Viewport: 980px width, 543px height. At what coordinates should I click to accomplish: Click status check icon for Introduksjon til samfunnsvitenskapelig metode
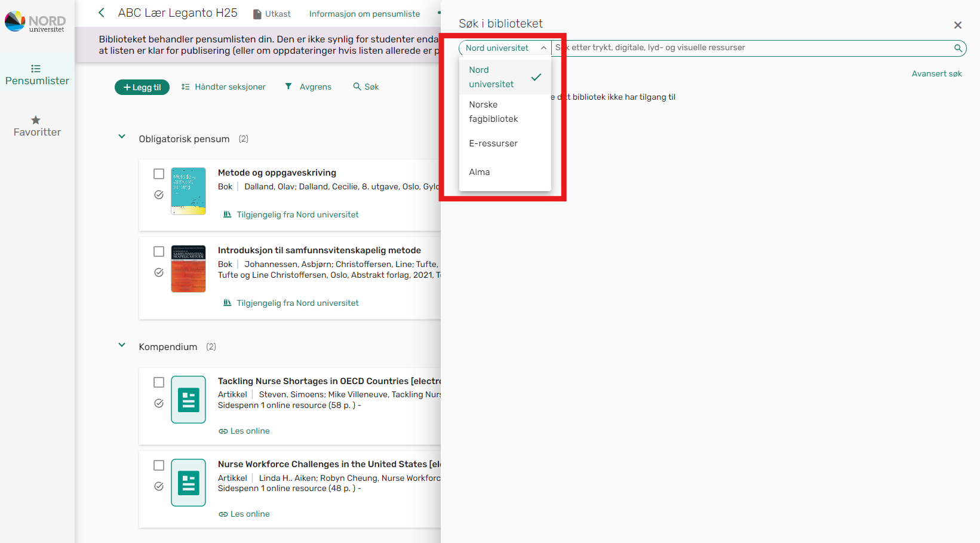pyautogui.click(x=159, y=272)
